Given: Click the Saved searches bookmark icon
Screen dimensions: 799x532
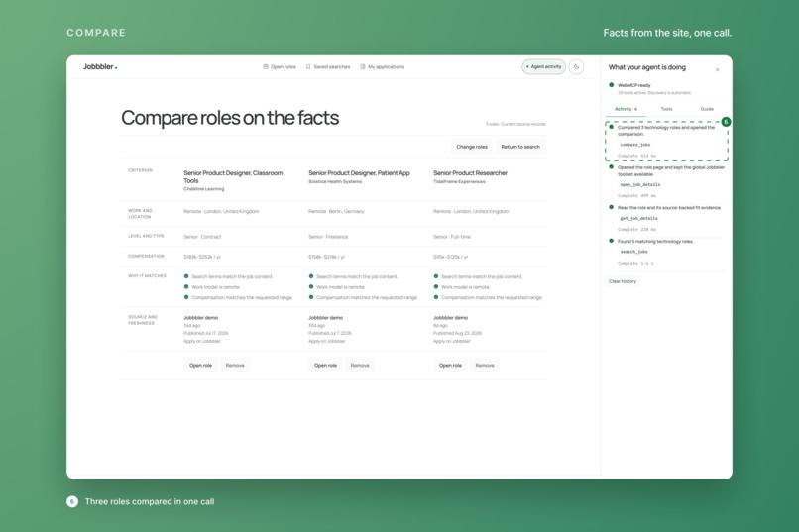Looking at the screenshot, I should [308, 66].
